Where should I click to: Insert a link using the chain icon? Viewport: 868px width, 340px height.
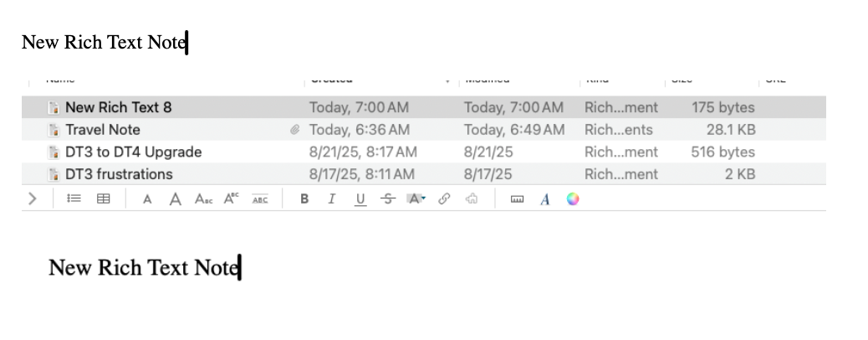(445, 199)
